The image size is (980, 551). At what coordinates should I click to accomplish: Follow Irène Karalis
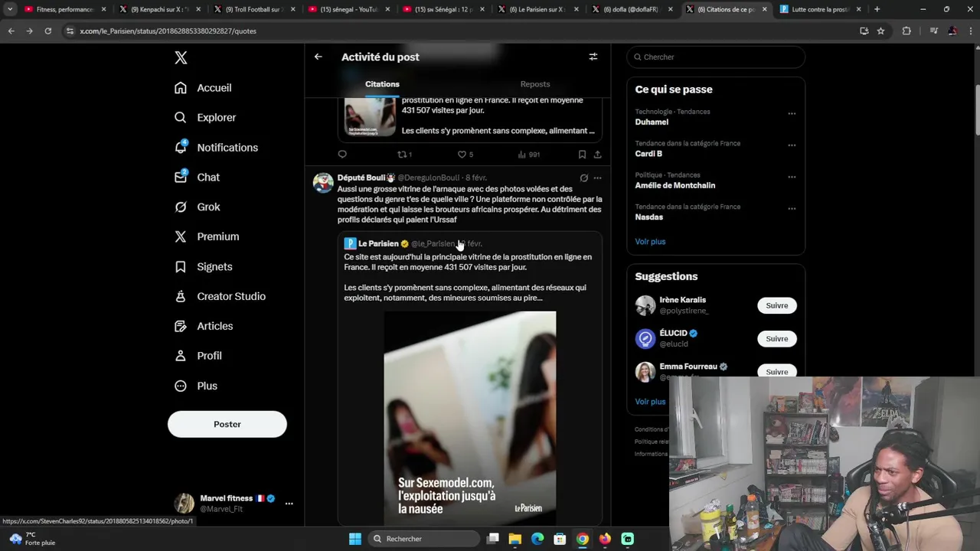(x=776, y=305)
